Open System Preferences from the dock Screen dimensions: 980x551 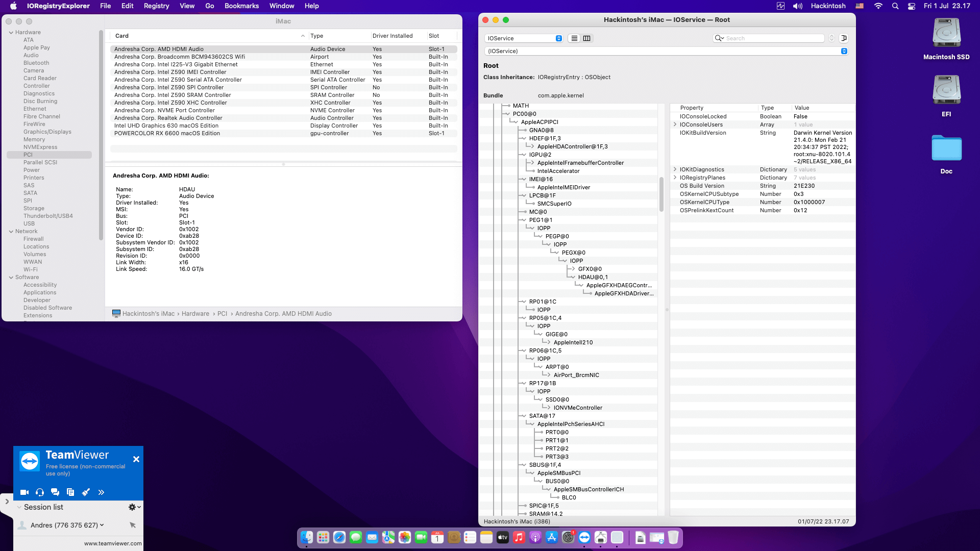click(568, 537)
